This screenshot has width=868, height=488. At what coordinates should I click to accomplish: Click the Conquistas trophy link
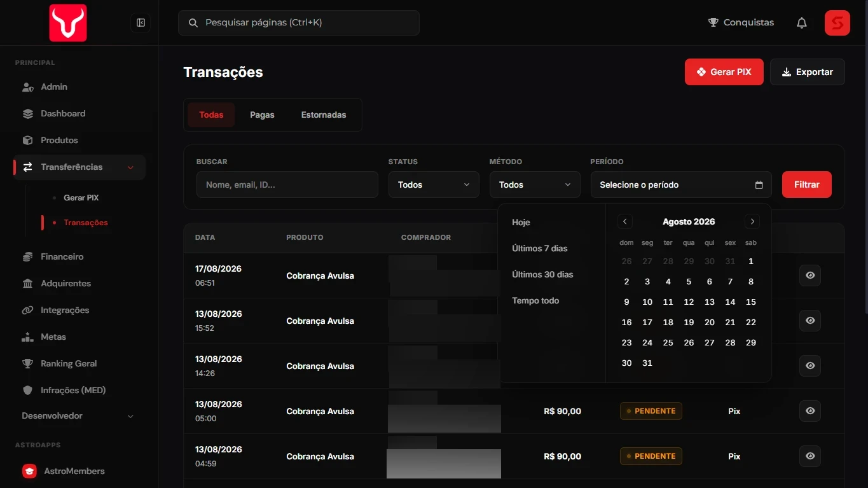[x=741, y=22]
